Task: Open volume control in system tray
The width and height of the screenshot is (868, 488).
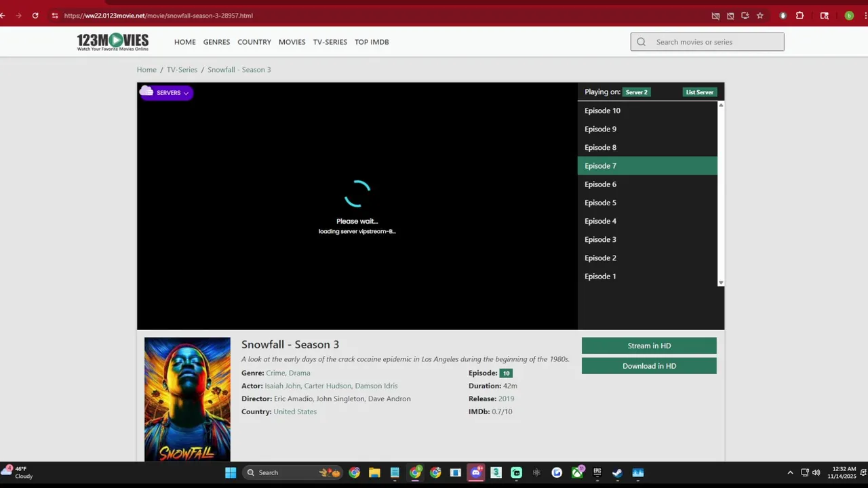Action: (x=816, y=472)
